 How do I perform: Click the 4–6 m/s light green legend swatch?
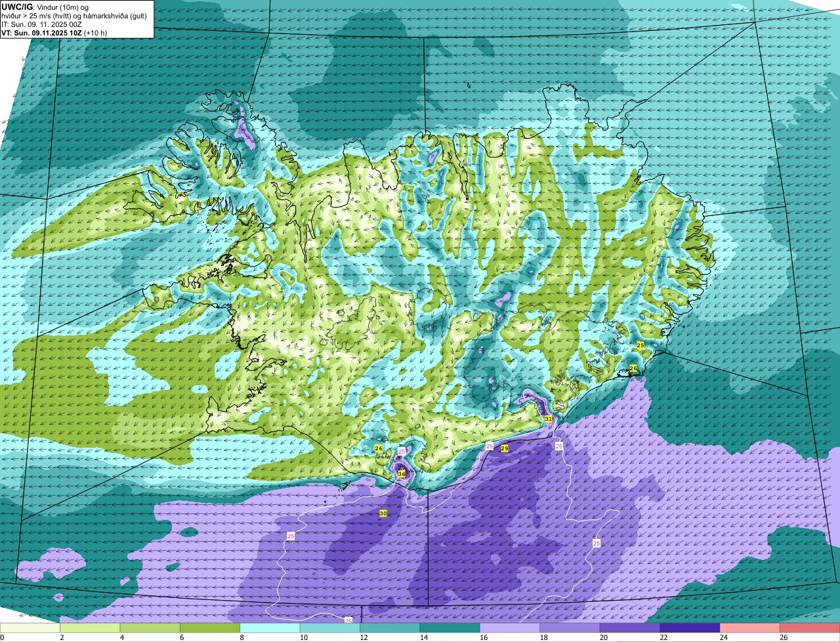(x=150, y=628)
